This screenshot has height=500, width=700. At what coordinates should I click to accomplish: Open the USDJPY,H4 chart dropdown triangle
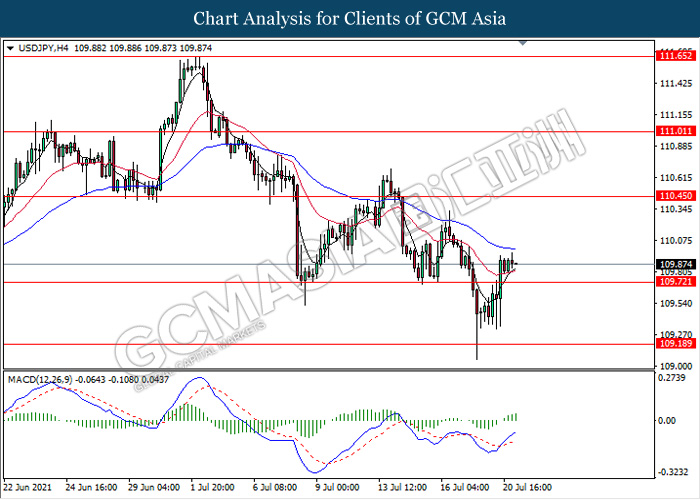(11, 48)
